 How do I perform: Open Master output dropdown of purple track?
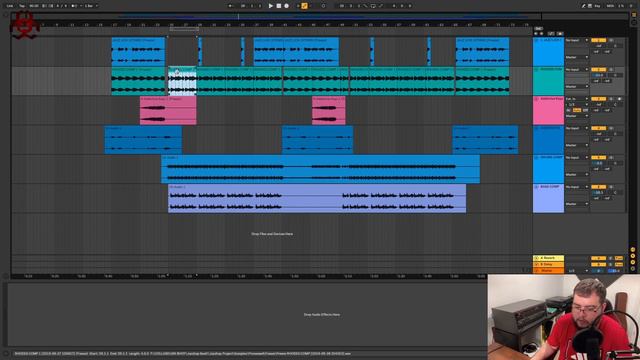pos(577,204)
